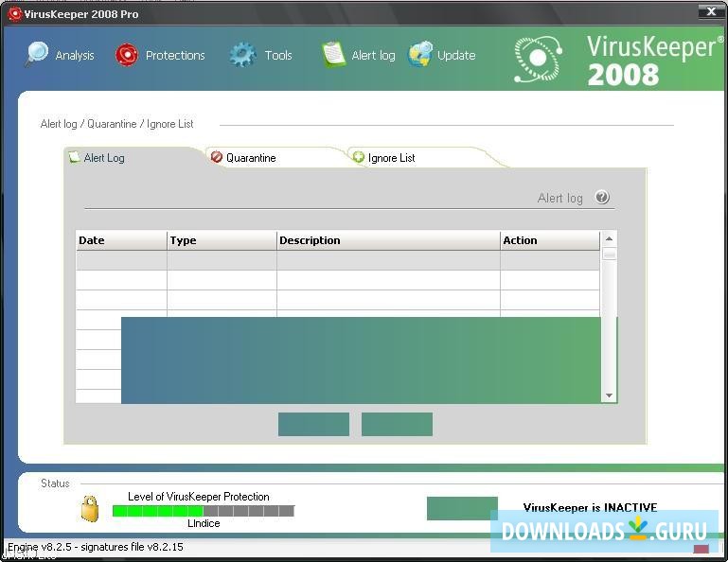Select the first highlighted alert table row
Screen dimensions: 728x562
338,260
